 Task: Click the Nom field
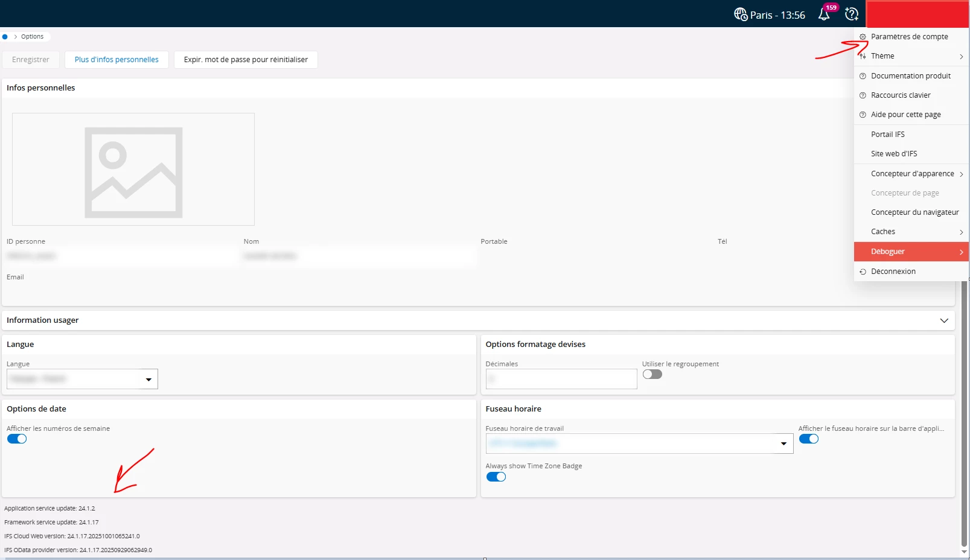(x=359, y=256)
